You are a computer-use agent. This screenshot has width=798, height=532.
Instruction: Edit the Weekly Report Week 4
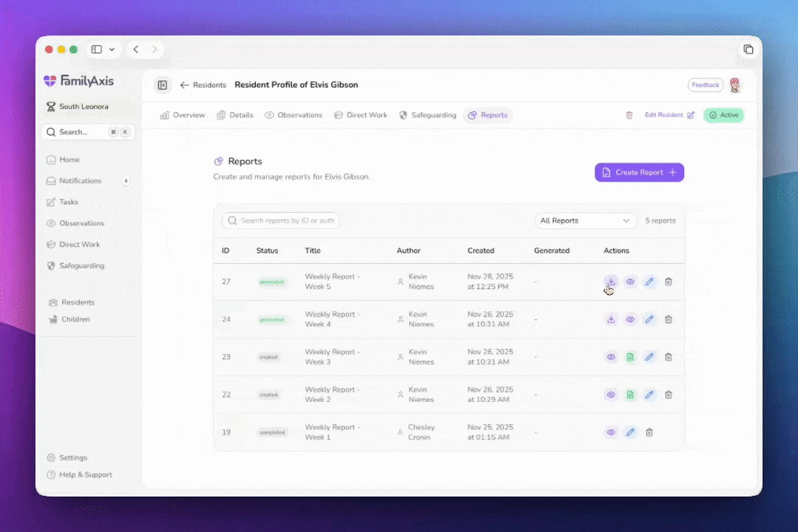pyautogui.click(x=649, y=319)
